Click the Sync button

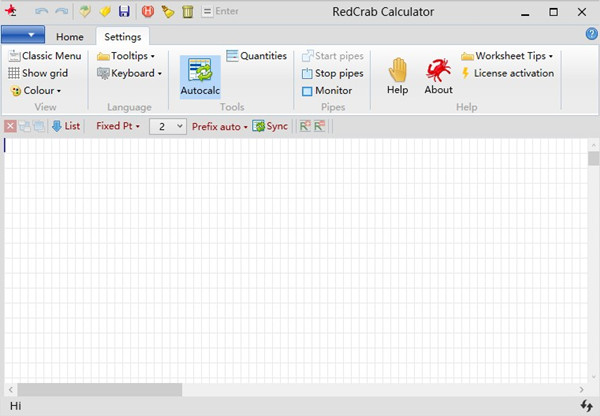pyautogui.click(x=270, y=126)
